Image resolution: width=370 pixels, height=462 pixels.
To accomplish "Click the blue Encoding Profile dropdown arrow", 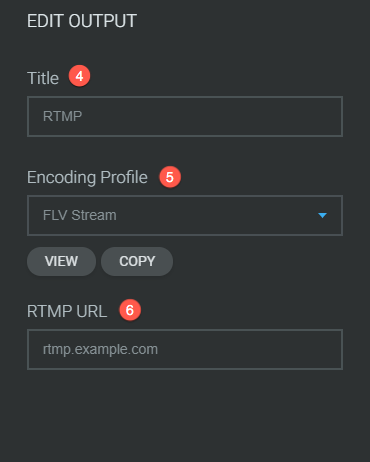I will (x=322, y=215).
